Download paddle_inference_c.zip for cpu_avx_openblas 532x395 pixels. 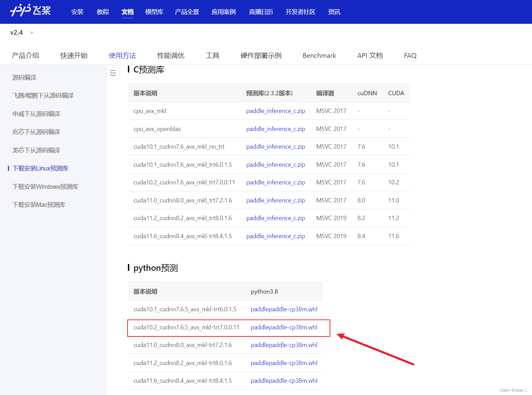click(276, 129)
